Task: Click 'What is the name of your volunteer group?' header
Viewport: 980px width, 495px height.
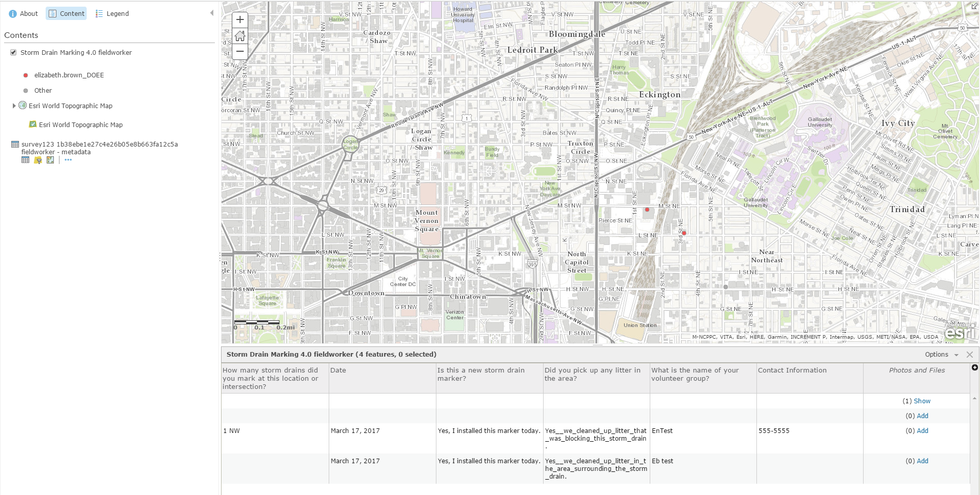Action: coord(704,378)
